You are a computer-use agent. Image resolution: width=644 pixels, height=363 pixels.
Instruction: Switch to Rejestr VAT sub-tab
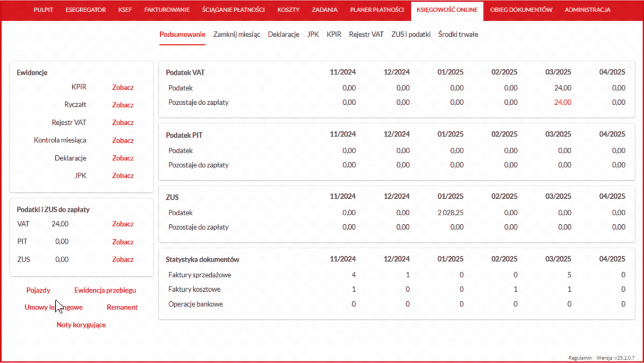[x=366, y=35]
